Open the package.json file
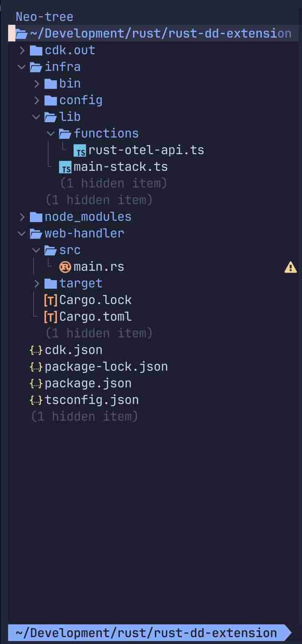 [88, 383]
